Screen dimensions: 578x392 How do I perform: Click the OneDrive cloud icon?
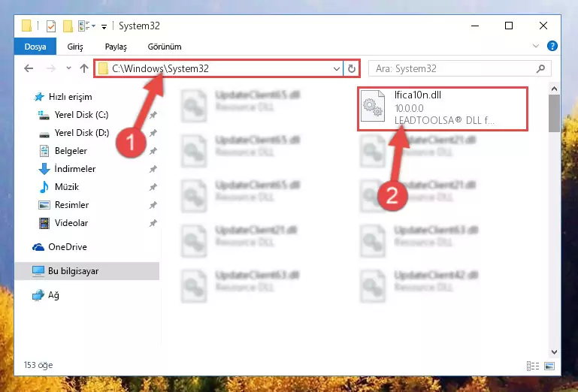pyautogui.click(x=38, y=247)
